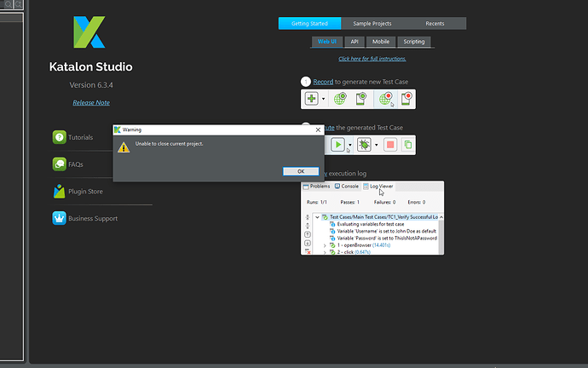
Task: Click the 'Version 6.3.4' text
Action: pyautogui.click(x=91, y=85)
